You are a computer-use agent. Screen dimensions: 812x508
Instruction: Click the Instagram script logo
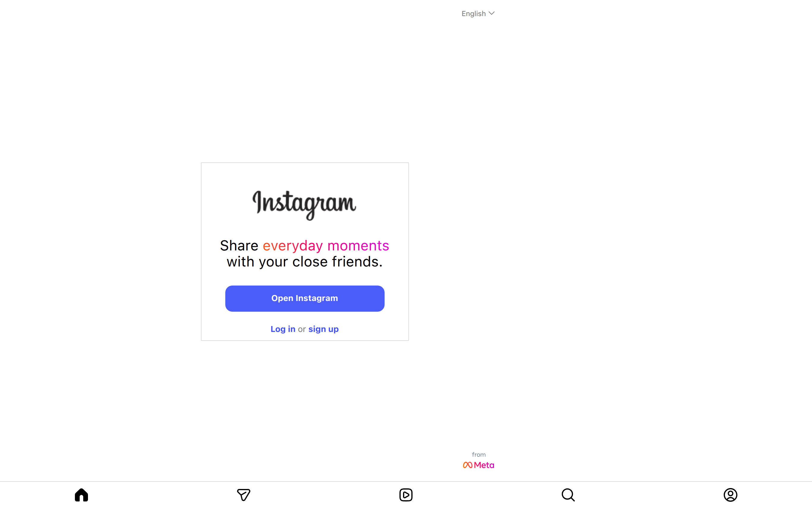304,205
